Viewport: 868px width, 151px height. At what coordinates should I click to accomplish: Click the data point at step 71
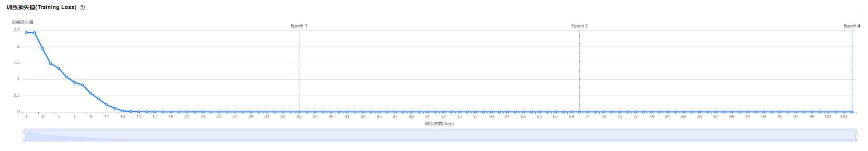tap(587, 112)
